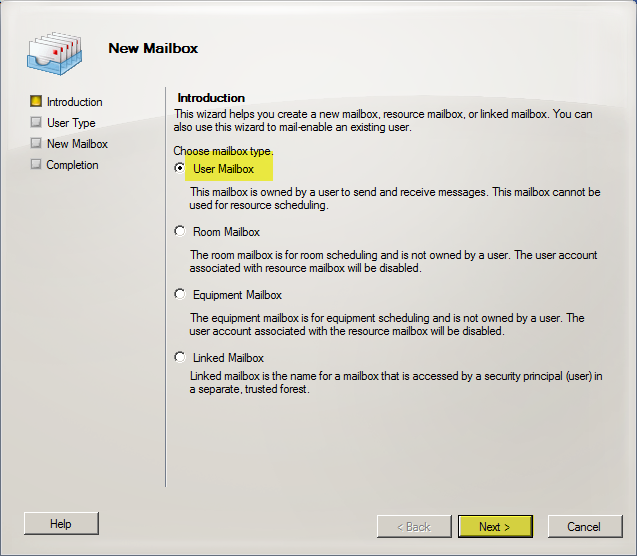The height and width of the screenshot is (556, 637).
Task: Click the New Mailbox wizard icon
Action: [54, 53]
